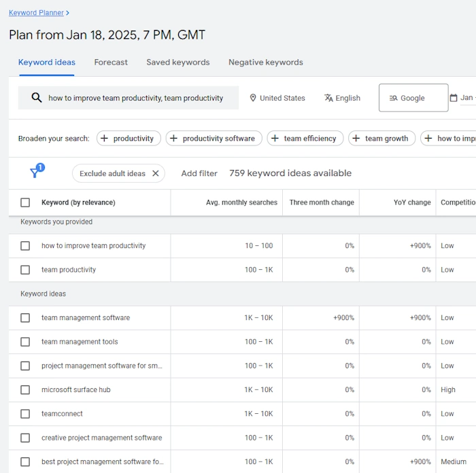Select 'team management software' checkbox
The image size is (476, 473).
[25, 317]
